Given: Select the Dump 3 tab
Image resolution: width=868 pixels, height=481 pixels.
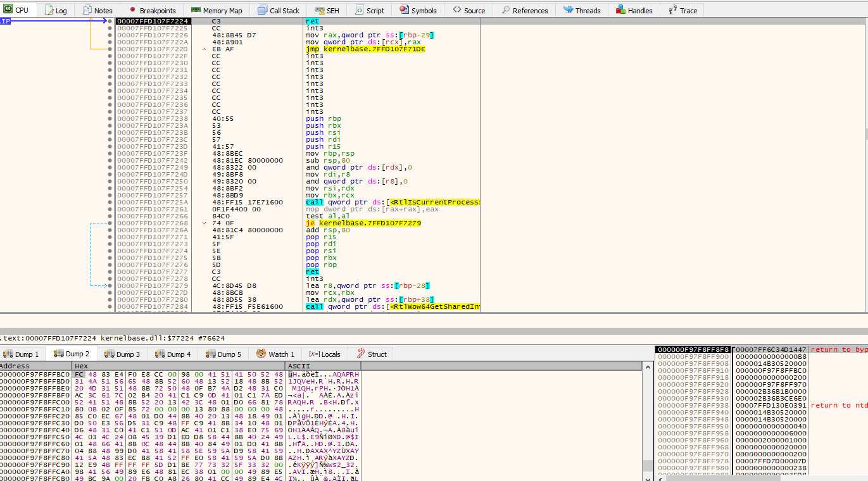Looking at the screenshot, I should pyautogui.click(x=122, y=354).
